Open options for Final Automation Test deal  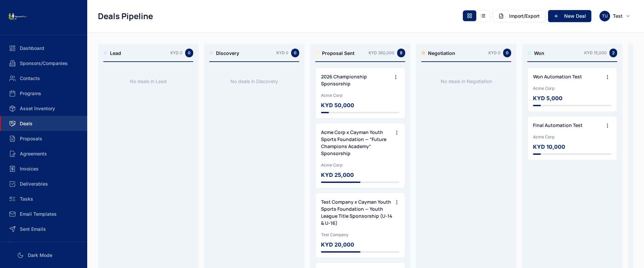[607, 126]
